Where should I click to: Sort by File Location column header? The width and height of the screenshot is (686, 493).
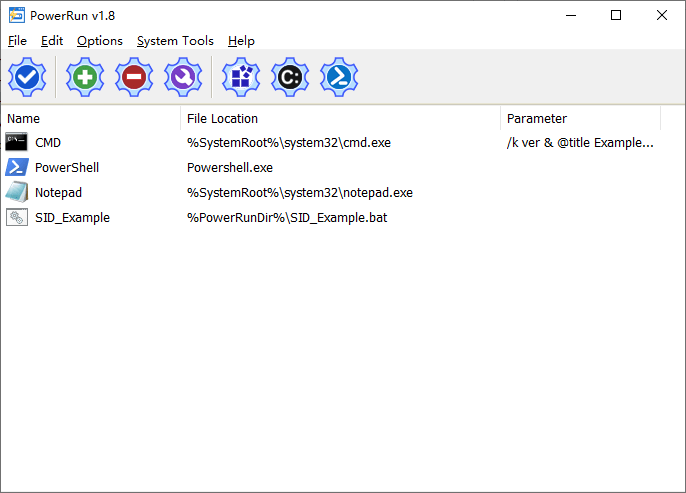click(x=340, y=118)
